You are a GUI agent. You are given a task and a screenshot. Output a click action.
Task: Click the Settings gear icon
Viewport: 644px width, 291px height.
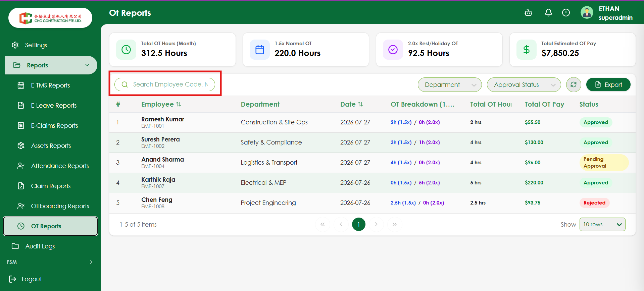point(15,45)
